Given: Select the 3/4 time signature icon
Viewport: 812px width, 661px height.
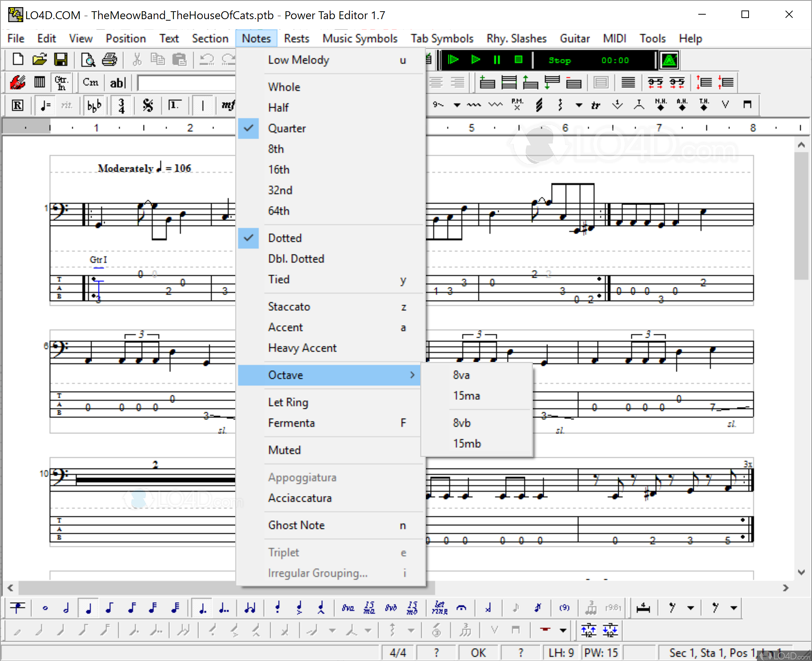Looking at the screenshot, I should [x=121, y=105].
